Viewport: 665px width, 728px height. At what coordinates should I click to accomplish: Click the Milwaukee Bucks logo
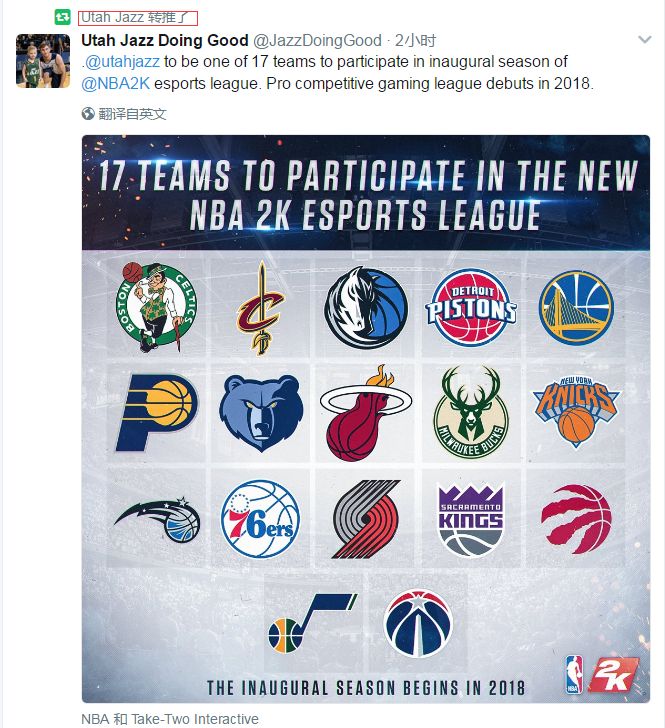471,412
